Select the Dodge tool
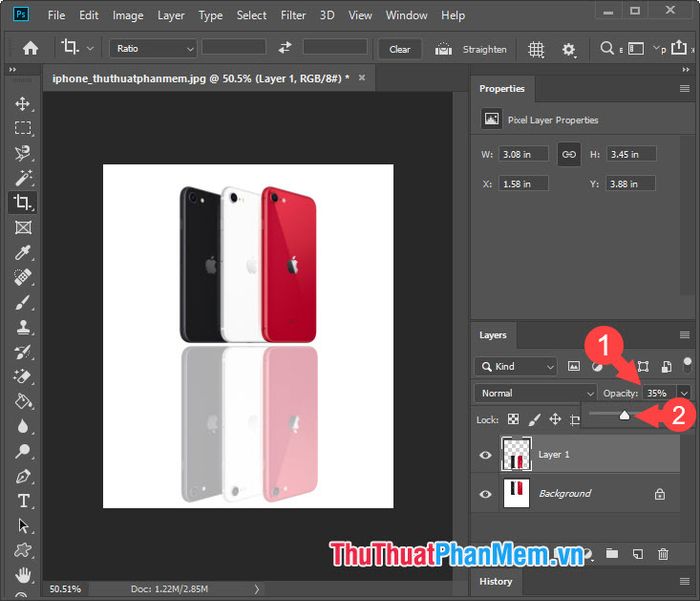The height and width of the screenshot is (601, 700). tap(22, 451)
